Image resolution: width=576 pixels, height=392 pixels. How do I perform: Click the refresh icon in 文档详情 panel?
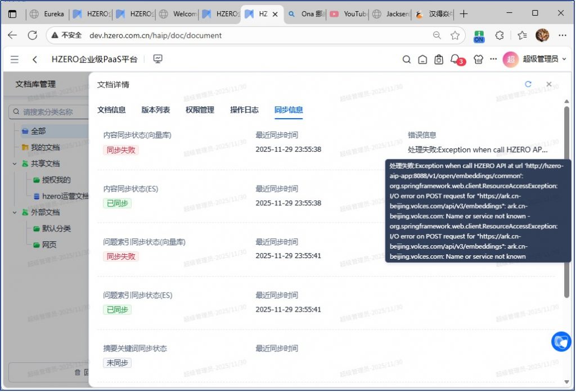(528, 84)
